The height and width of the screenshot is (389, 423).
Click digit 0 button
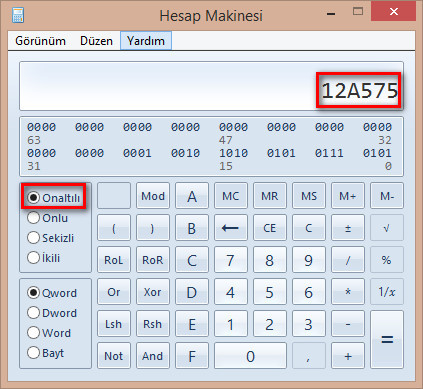pos(250,356)
